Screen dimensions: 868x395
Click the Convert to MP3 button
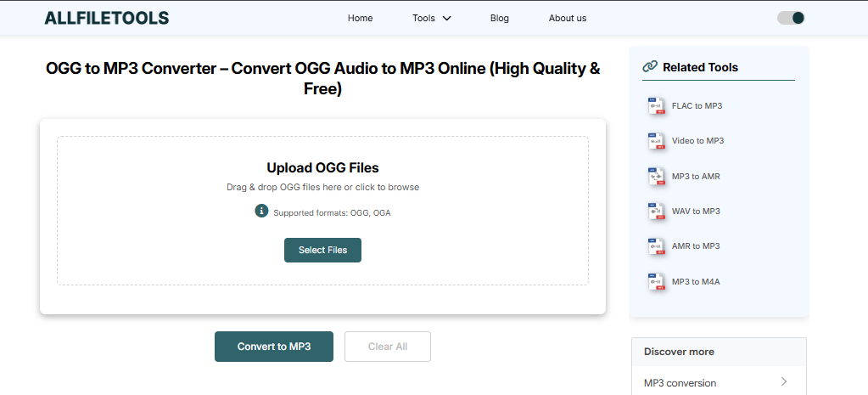(x=273, y=347)
